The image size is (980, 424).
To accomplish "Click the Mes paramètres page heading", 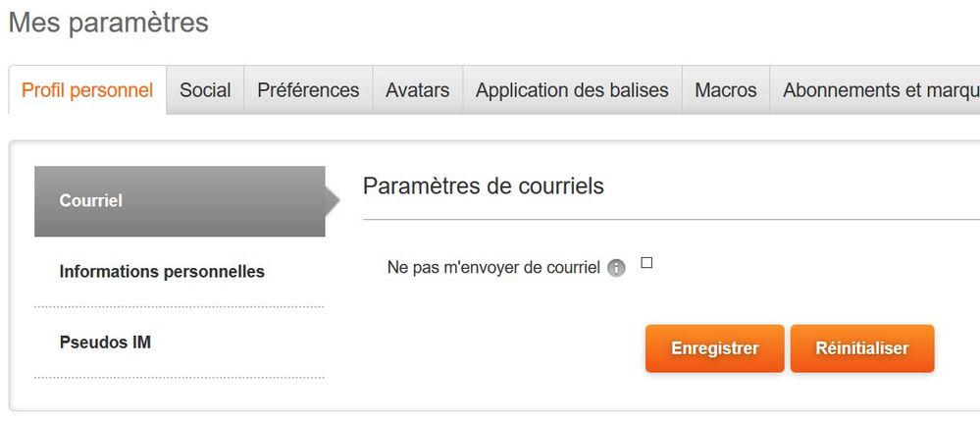I will point(109,23).
